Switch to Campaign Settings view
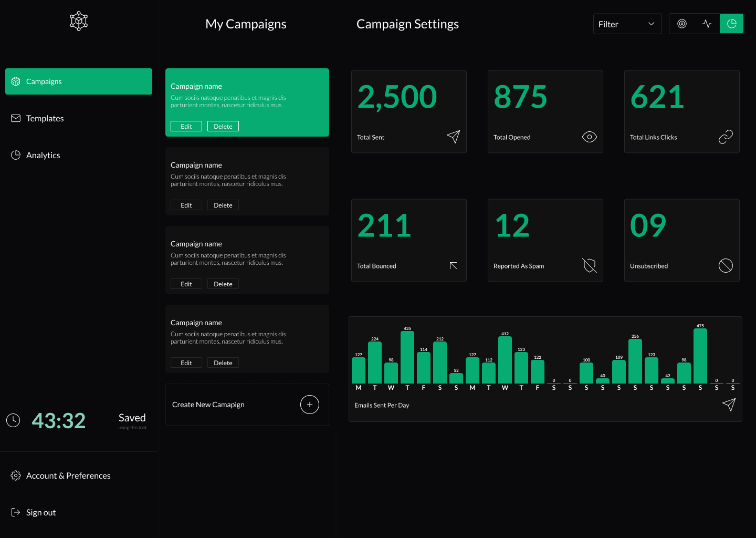Viewport: 756px width, 538px height. coord(407,24)
